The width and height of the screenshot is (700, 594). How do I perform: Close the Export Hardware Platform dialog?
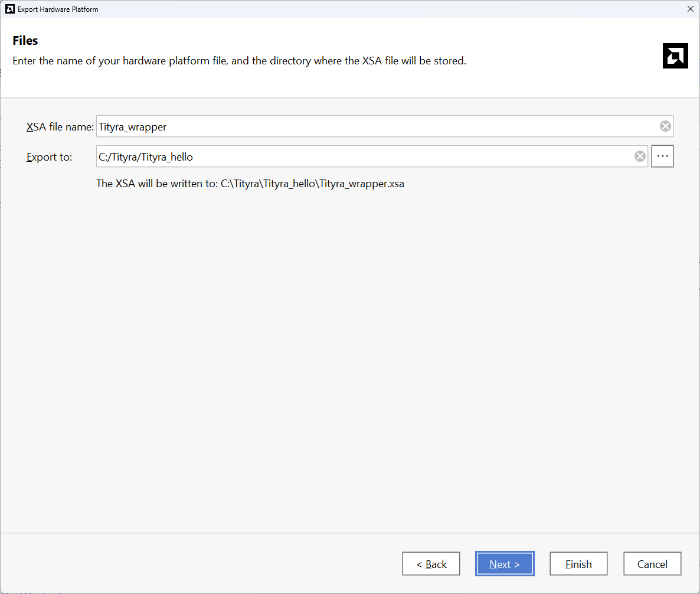(690, 9)
